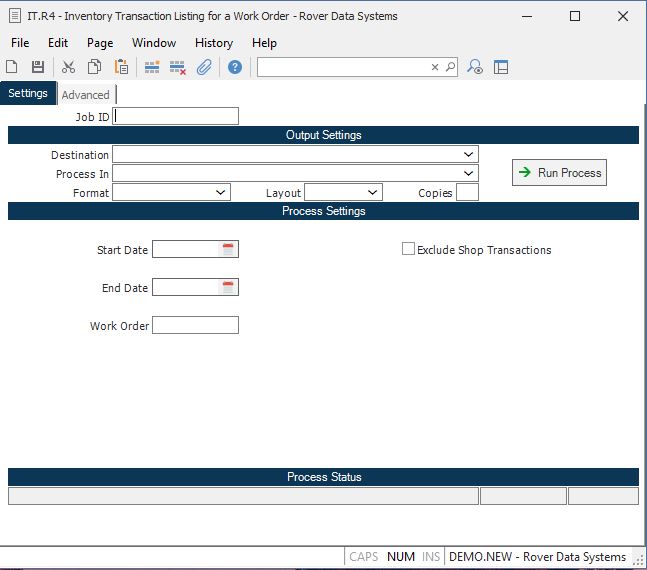The height and width of the screenshot is (570, 647).
Task: Click the Cut scissors icon
Action: click(68, 67)
